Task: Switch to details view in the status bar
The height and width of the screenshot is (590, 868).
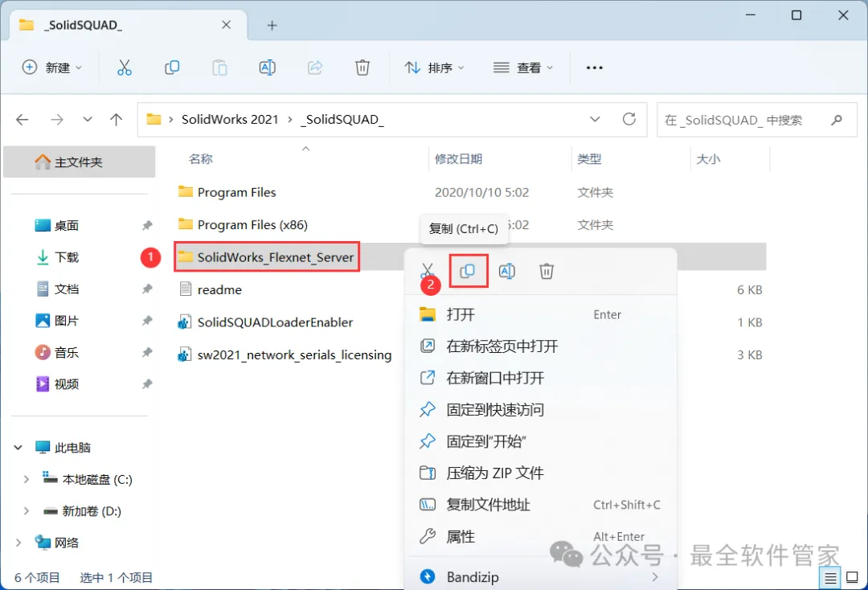Action: pyautogui.click(x=830, y=579)
